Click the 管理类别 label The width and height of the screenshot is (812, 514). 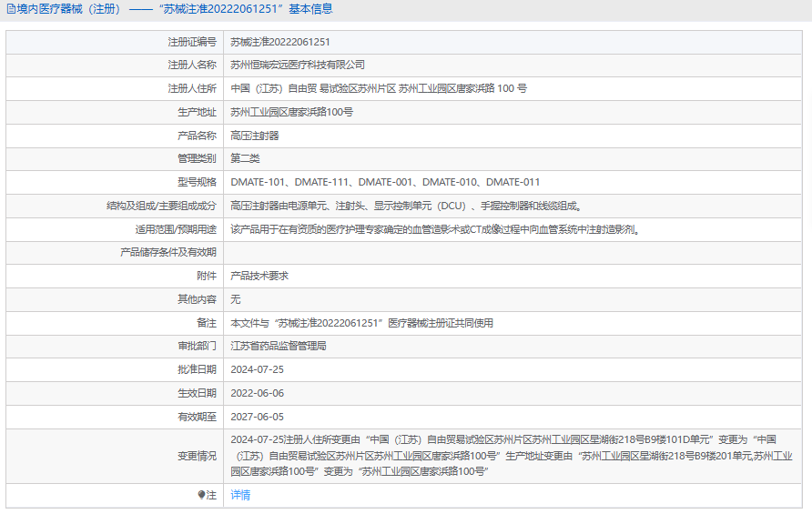point(197,158)
